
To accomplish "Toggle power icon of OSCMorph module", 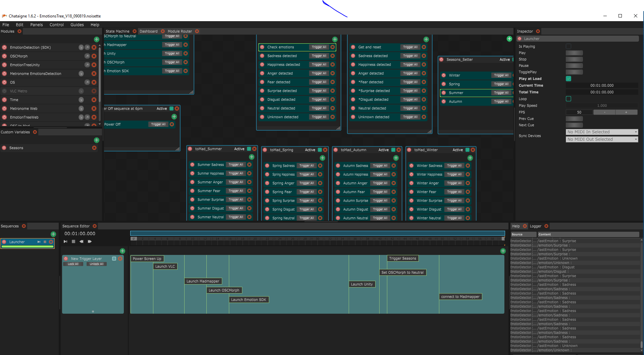I will pos(4,56).
